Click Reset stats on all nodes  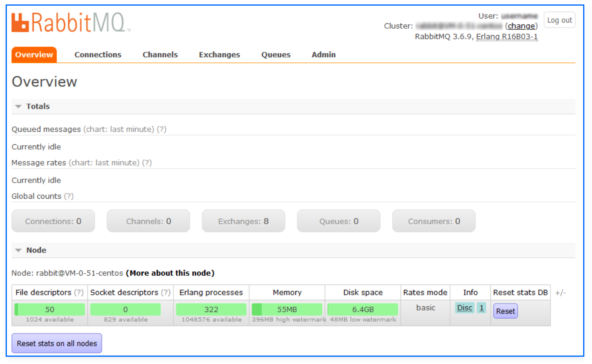coord(57,343)
